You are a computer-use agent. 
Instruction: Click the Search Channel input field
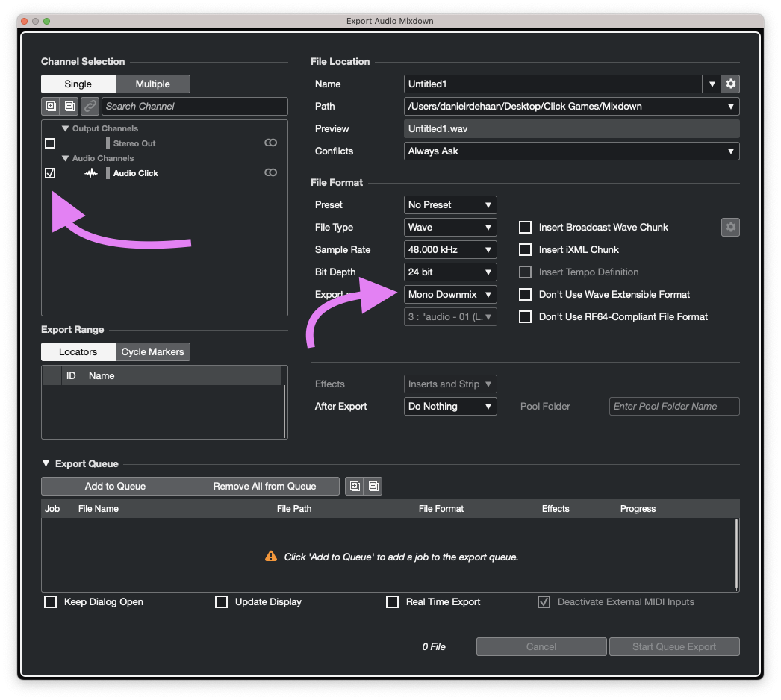point(194,106)
